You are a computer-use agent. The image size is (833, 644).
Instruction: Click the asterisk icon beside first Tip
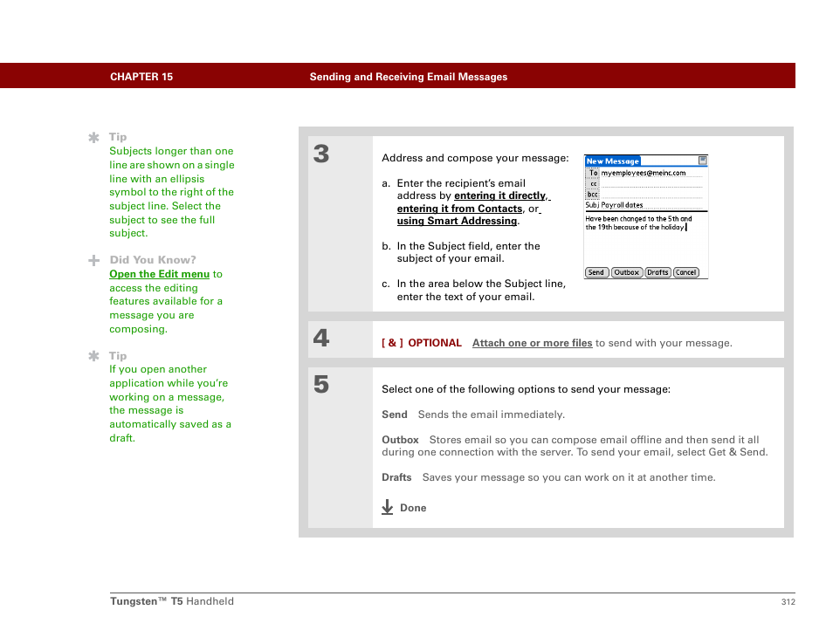[x=93, y=138]
